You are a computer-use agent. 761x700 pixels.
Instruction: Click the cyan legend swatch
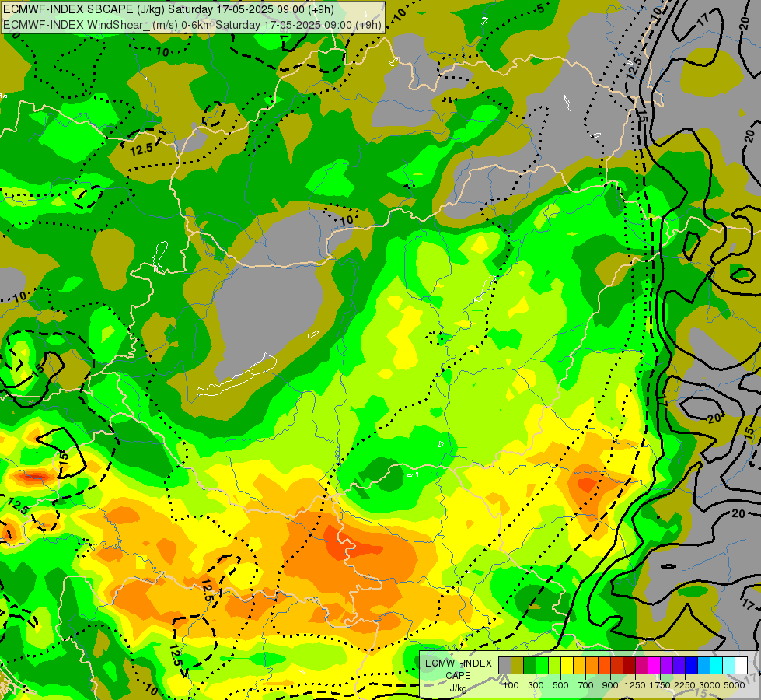coord(716,665)
